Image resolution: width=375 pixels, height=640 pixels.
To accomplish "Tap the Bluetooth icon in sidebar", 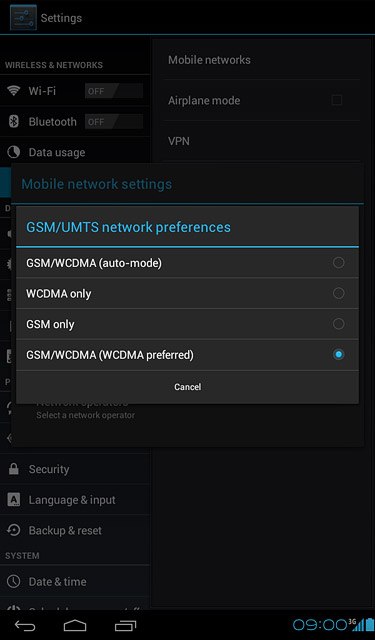I will pos(13,121).
